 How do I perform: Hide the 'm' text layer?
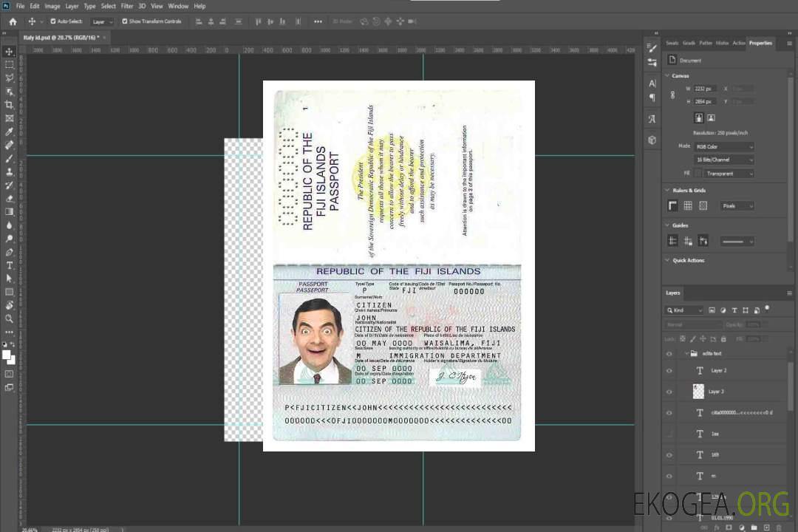coord(669,477)
